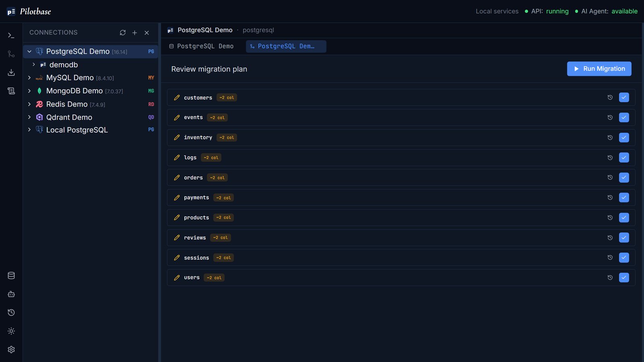This screenshot has height=362, width=644.
Task: Select the users table row name
Action: pyautogui.click(x=192, y=278)
